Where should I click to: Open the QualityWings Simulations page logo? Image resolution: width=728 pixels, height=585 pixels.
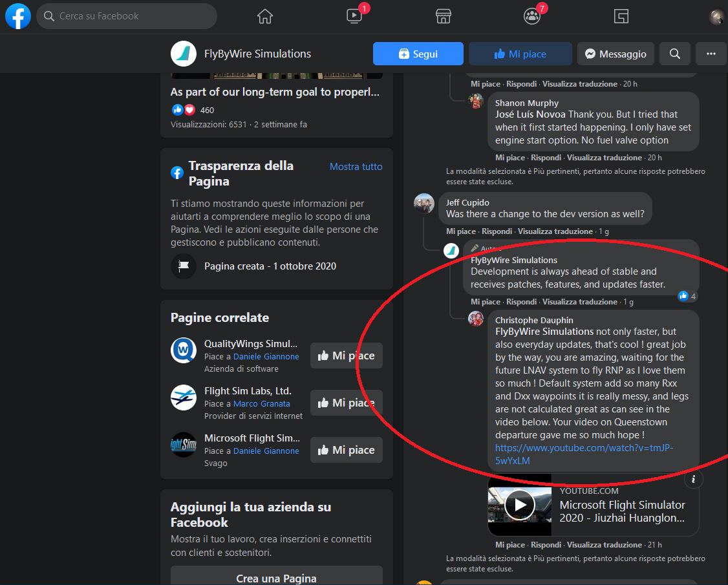point(184,350)
